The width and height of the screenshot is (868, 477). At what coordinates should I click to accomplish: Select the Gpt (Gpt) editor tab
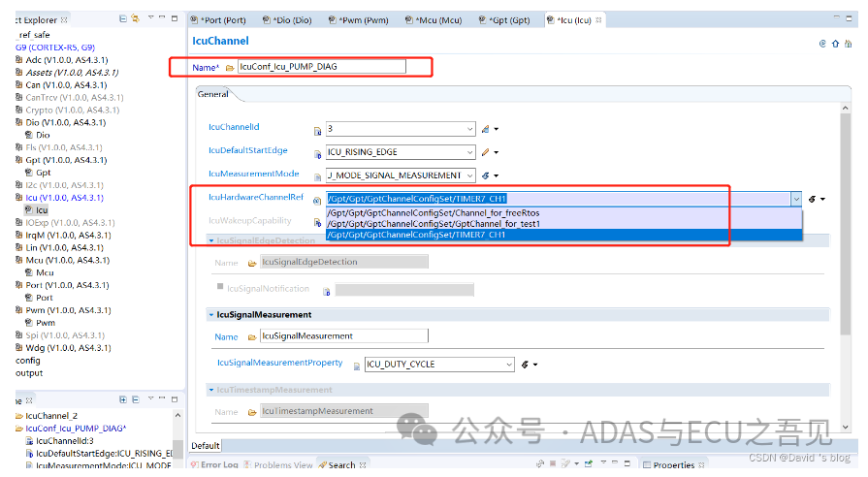tap(504, 20)
